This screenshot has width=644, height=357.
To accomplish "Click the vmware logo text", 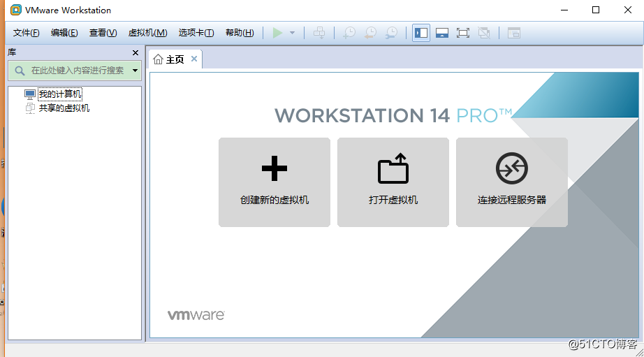I will (196, 315).
